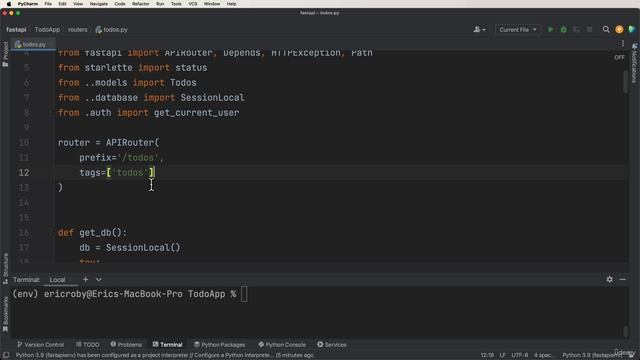Image resolution: width=640 pixels, height=360 pixels.
Task: Open the Python 3.9 interpreter selector
Action: (x=592, y=355)
